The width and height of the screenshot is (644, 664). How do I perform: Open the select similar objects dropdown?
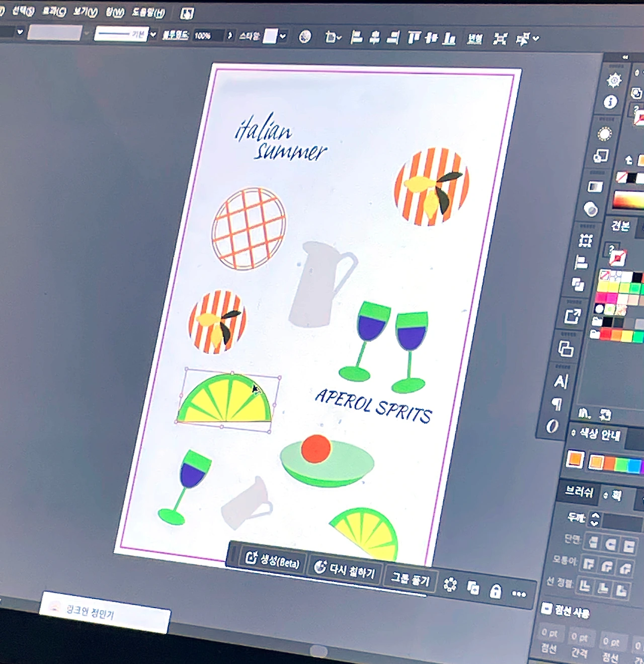click(528, 39)
